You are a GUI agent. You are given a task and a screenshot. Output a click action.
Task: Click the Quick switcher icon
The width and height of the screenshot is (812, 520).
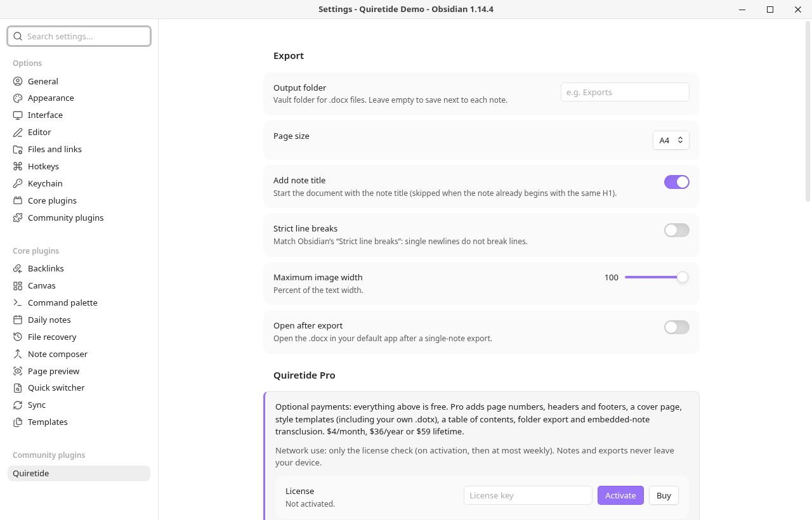pos(18,388)
